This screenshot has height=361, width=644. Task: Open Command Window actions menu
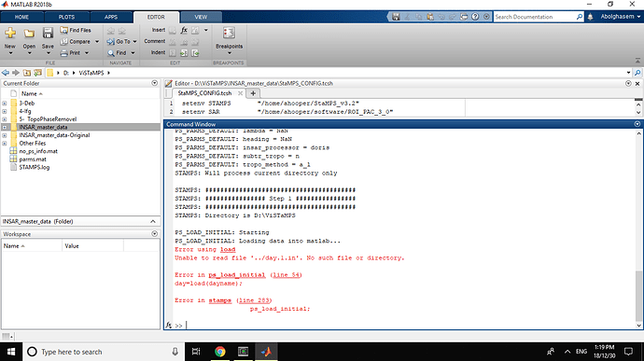click(637, 124)
